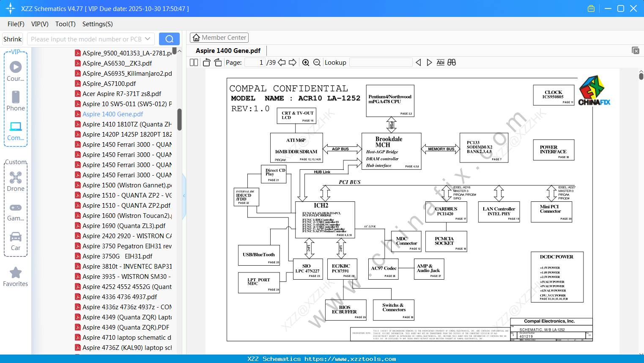This screenshot has height=363, width=644.
Task: Expand the model number dropdown arrow
Action: [x=148, y=39]
